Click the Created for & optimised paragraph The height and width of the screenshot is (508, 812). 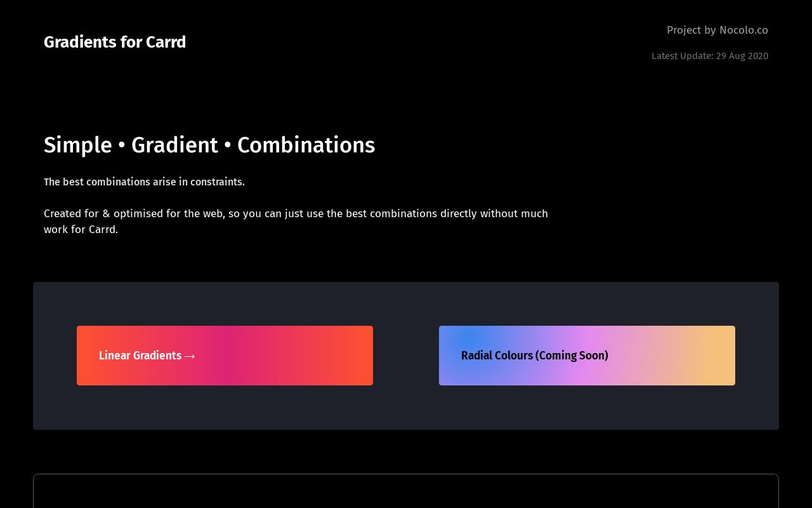pyautogui.click(x=296, y=221)
